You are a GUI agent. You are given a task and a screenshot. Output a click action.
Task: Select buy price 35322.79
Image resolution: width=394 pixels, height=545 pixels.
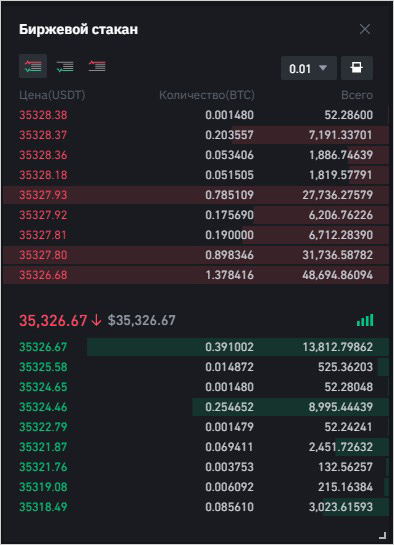tap(43, 427)
